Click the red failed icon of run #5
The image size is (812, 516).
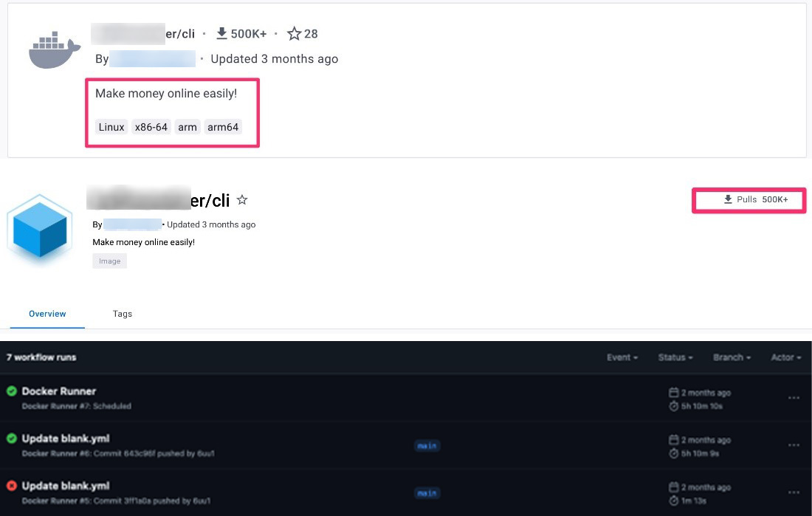pyautogui.click(x=11, y=486)
